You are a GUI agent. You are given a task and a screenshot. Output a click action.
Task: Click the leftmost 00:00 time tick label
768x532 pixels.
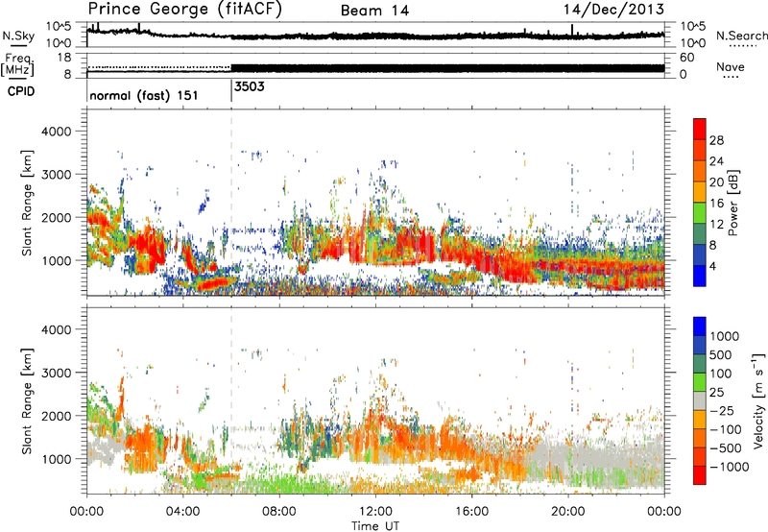coord(86,512)
